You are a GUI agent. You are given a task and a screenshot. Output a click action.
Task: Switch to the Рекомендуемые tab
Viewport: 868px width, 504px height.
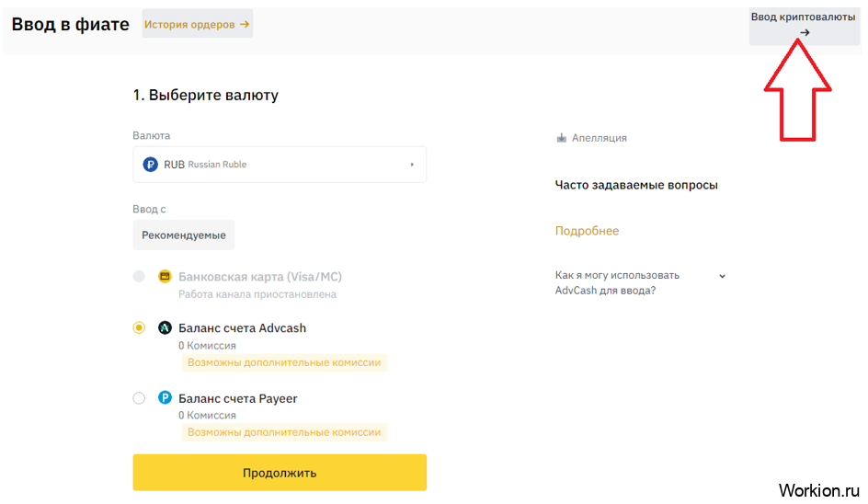[183, 235]
